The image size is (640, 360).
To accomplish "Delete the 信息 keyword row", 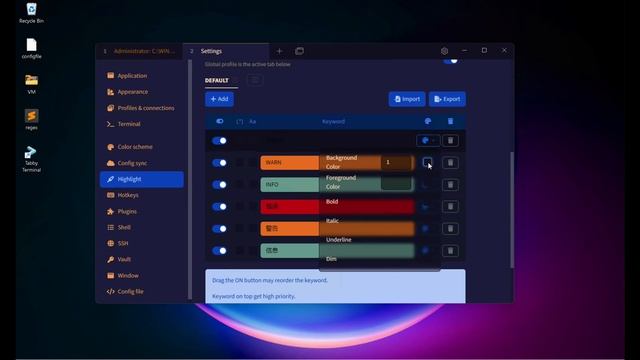I will tap(450, 251).
